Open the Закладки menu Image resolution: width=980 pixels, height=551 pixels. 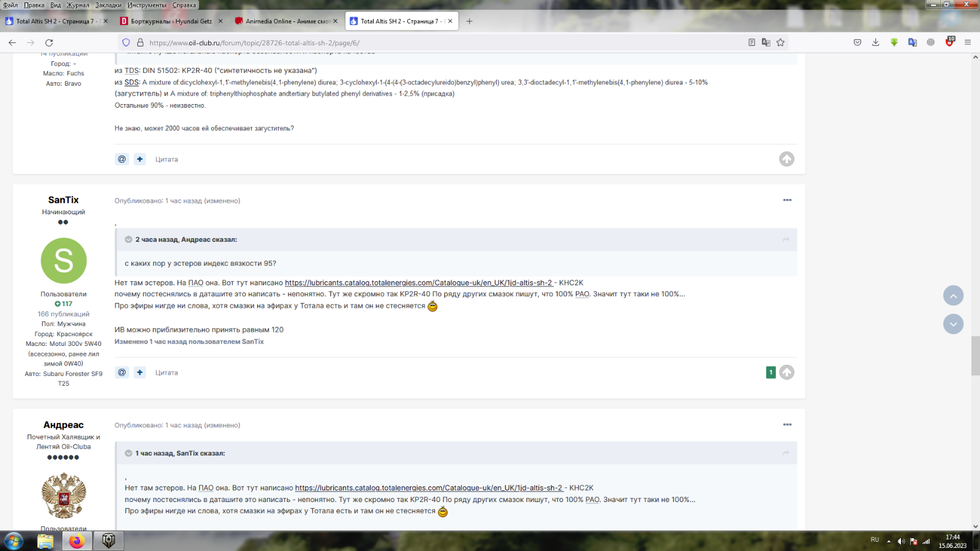pyautogui.click(x=108, y=5)
